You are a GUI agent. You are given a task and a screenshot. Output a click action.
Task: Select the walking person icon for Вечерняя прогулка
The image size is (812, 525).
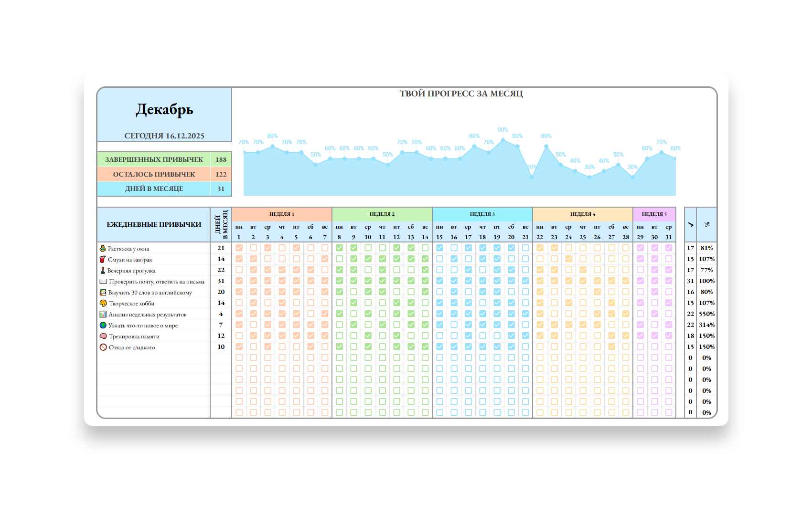pos(103,270)
